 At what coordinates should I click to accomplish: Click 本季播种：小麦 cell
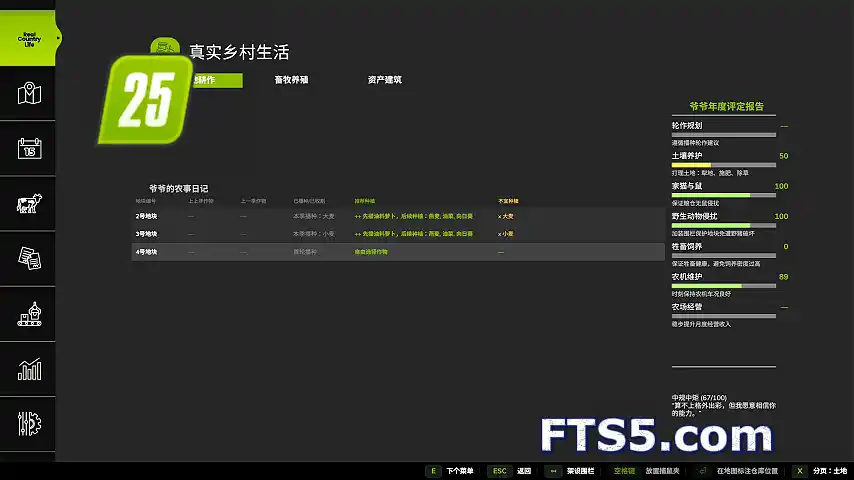pos(314,234)
